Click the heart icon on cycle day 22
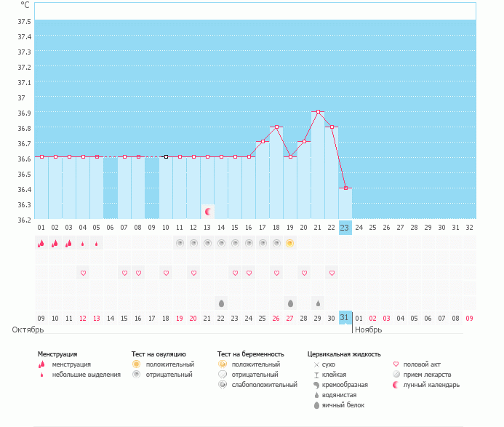 coord(332,273)
